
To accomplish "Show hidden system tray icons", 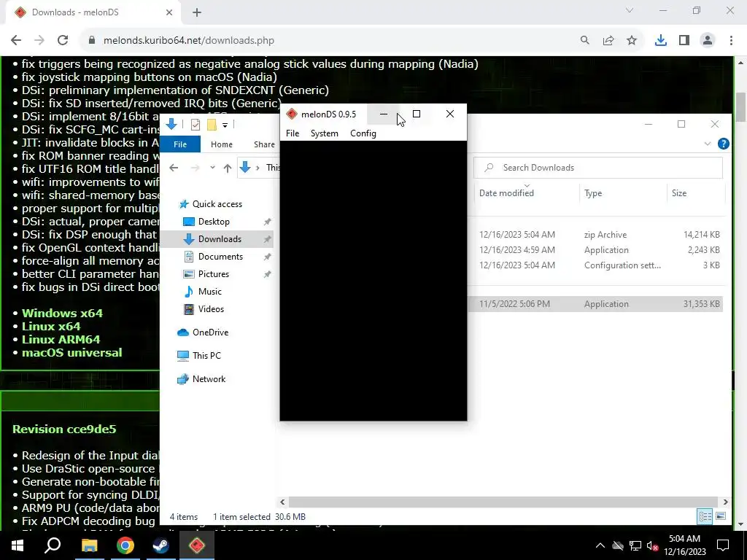I will click(x=600, y=545).
